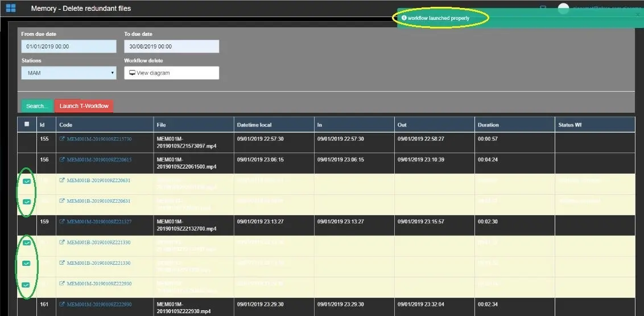Open external link icon for MEM001M-20190109Z222930 in row 161
Screen dimensions: 644x316
pos(62,305)
